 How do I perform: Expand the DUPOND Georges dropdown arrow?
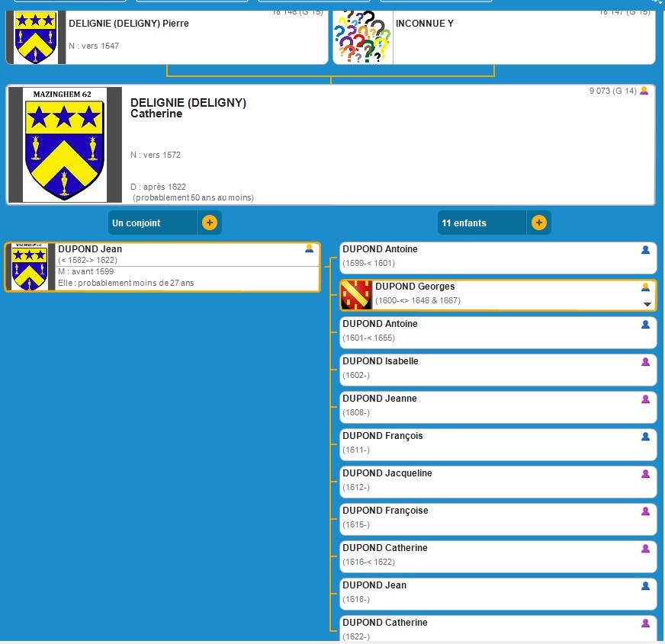[x=647, y=304]
